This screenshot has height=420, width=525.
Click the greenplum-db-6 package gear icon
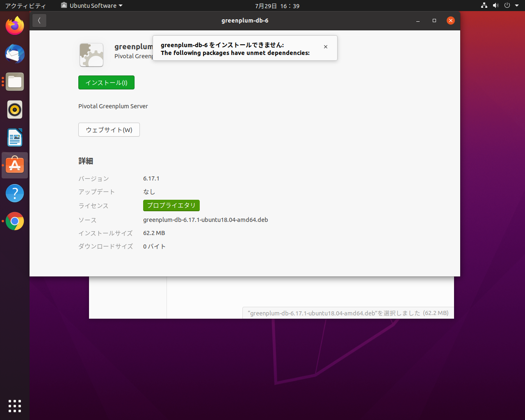(x=91, y=55)
